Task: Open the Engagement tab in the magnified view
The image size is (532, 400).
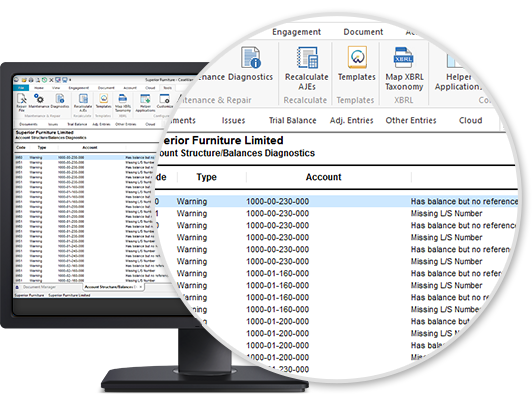Action: (297, 32)
